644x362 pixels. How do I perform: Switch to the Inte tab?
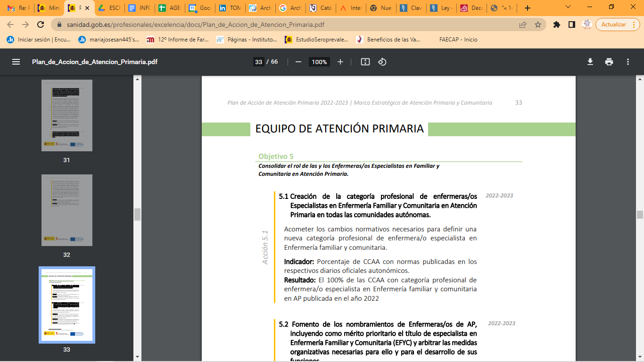[x=350, y=8]
